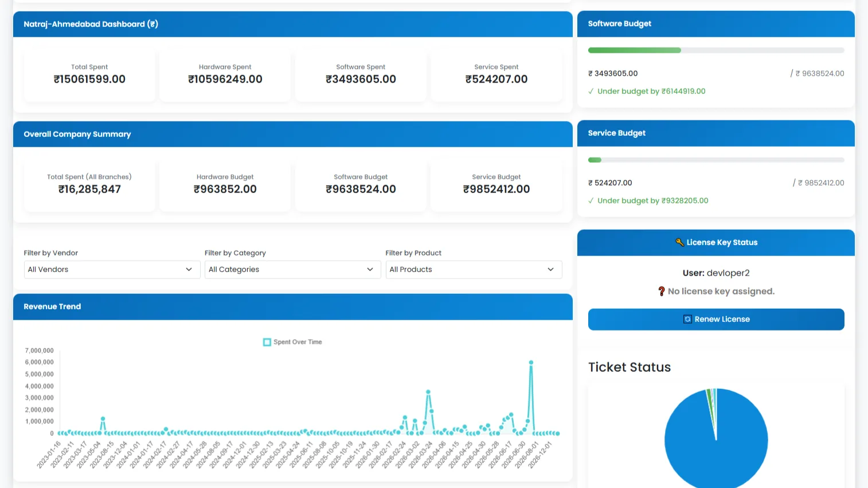Viewport: 868px width, 488px height.
Task: Open the All Products filter dropdown
Action: coord(474,269)
